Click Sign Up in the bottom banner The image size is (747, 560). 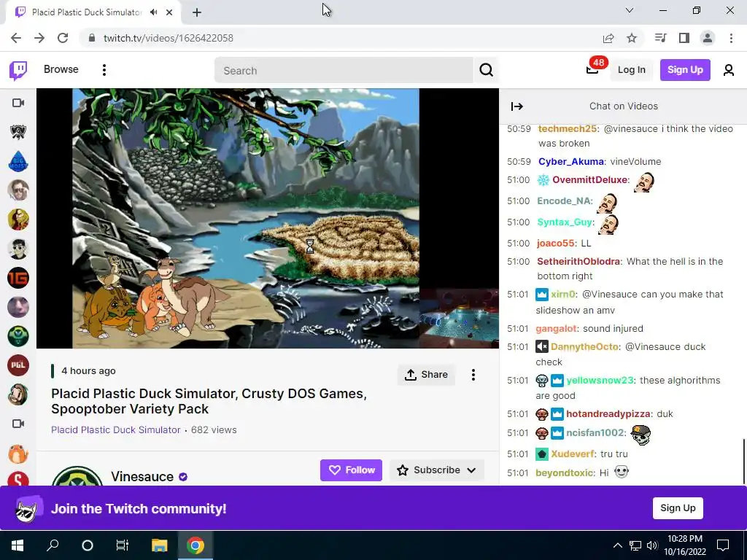click(x=678, y=508)
